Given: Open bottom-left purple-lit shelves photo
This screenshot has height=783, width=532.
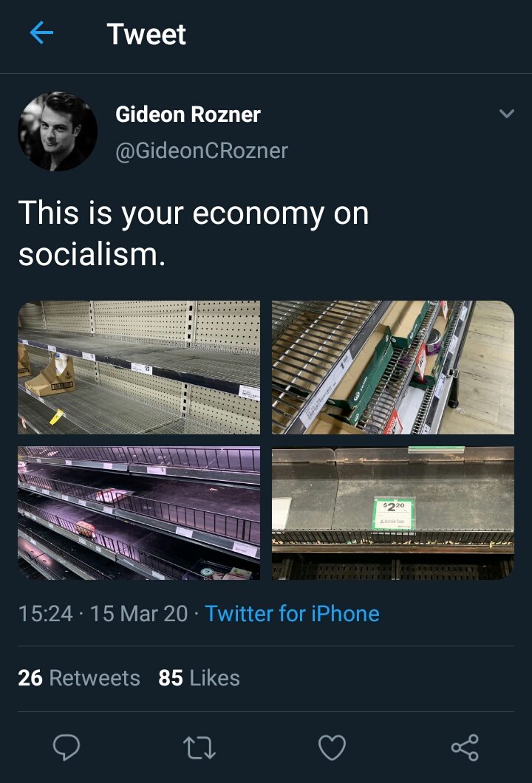Looking at the screenshot, I should tap(139, 513).
